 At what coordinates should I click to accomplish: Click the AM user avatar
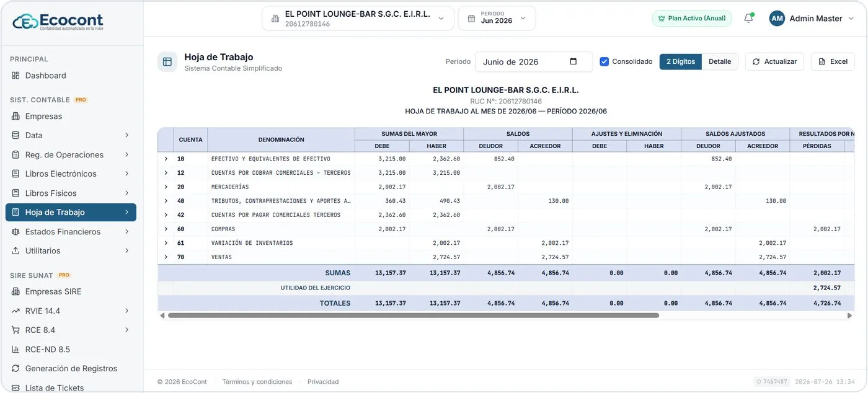coord(777,19)
